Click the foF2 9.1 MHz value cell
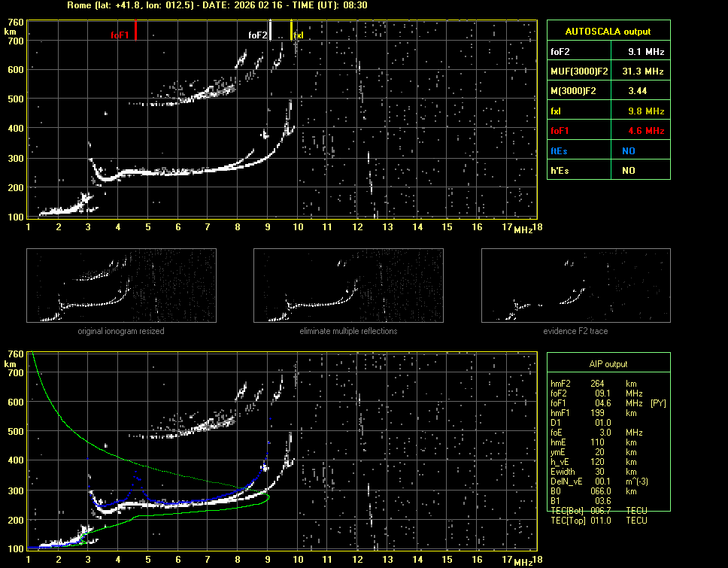Screen dimensions: 728x568 coord(646,52)
